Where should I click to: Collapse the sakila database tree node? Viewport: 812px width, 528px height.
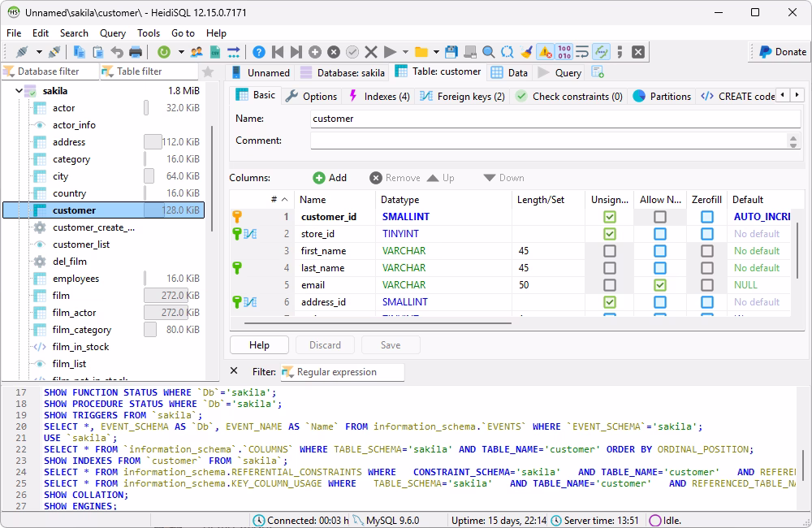coord(19,91)
